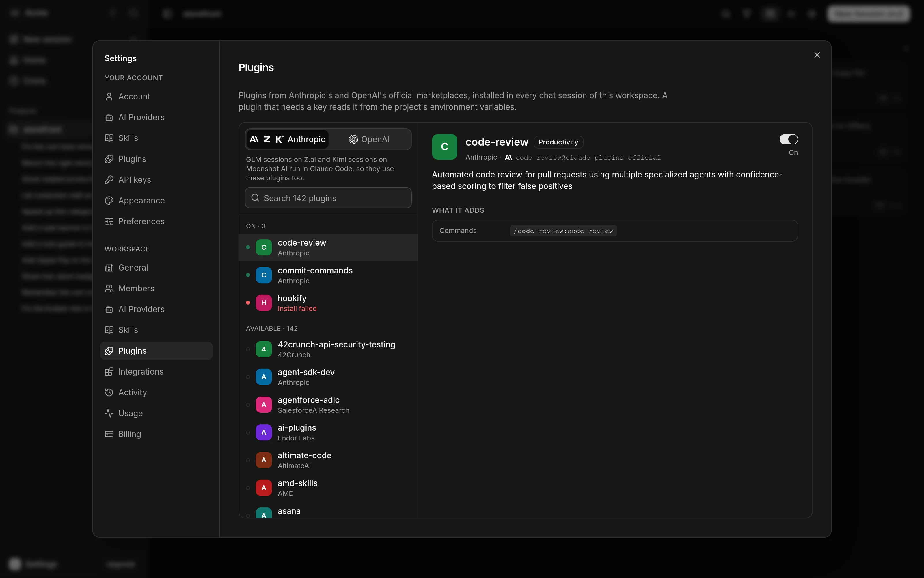
Task: Click the Search 142 plugins field
Action: [328, 198]
